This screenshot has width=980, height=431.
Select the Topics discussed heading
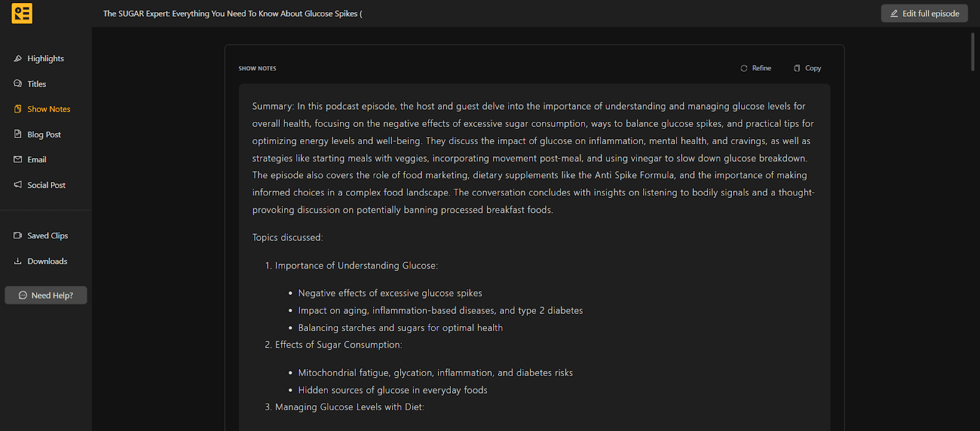(287, 237)
